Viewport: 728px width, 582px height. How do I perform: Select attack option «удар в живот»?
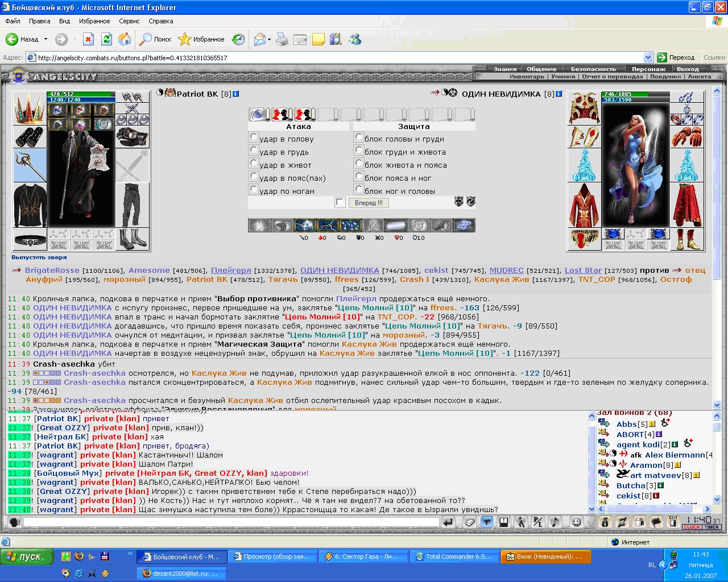254,163
